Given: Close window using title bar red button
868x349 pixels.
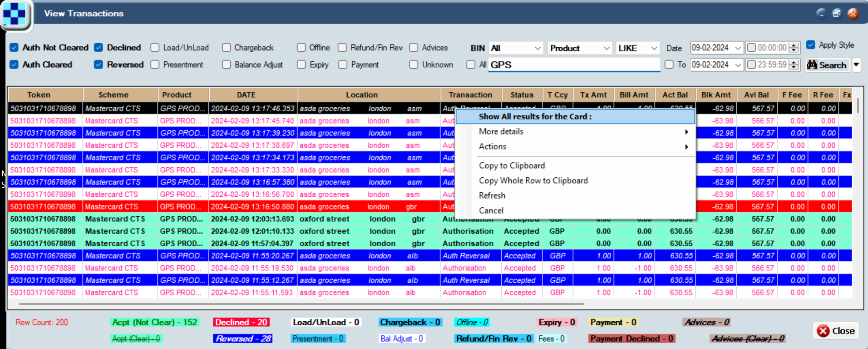Looking at the screenshot, I should point(853,13).
